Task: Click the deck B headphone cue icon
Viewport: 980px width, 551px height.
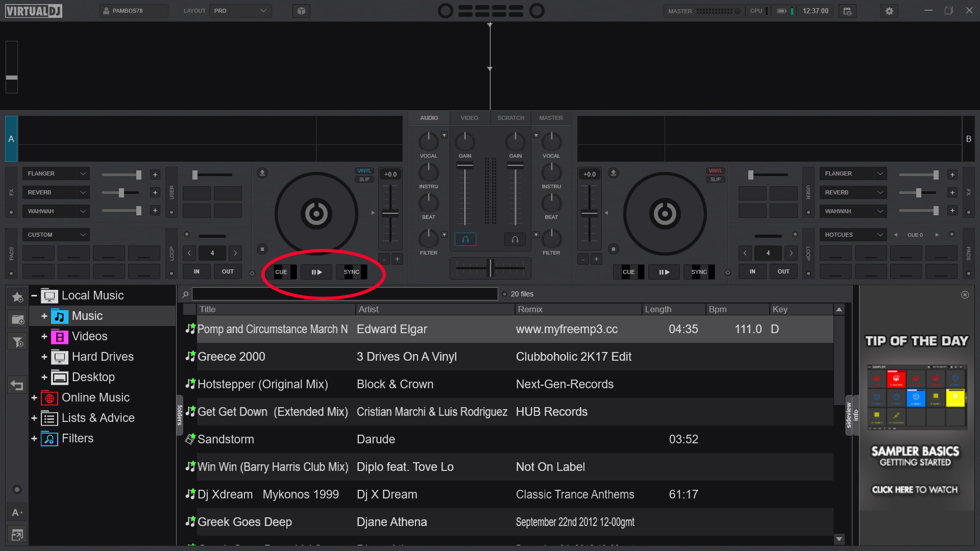Action: [515, 239]
